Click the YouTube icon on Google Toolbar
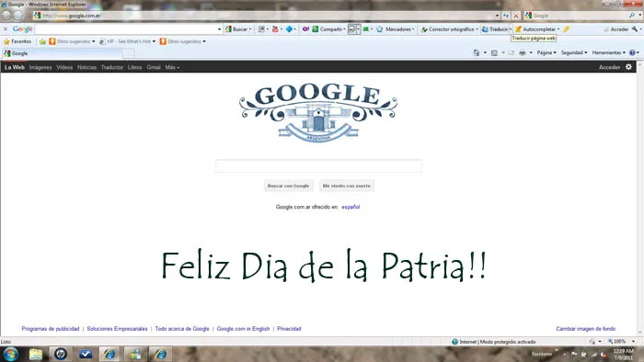Image resolution: width=644 pixels, height=362 pixels. click(x=275, y=29)
